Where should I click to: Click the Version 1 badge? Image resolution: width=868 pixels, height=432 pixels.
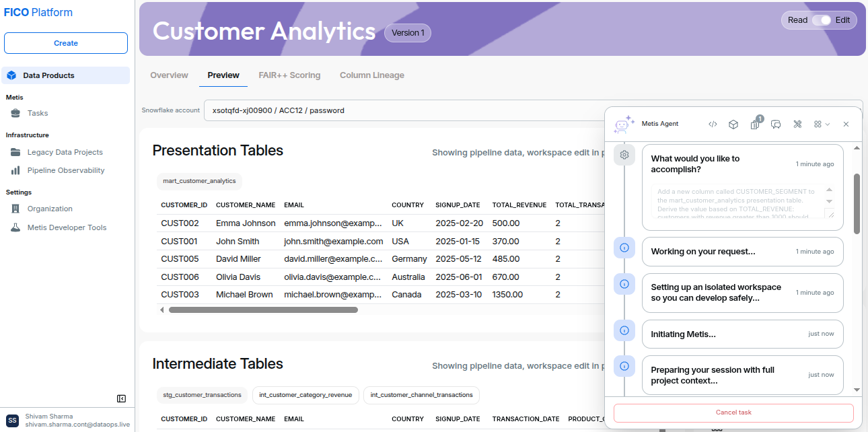tap(408, 32)
